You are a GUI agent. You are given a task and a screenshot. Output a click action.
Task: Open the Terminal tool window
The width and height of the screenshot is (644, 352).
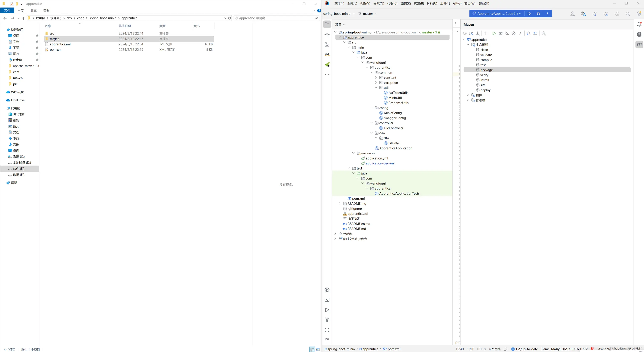pos(327,300)
